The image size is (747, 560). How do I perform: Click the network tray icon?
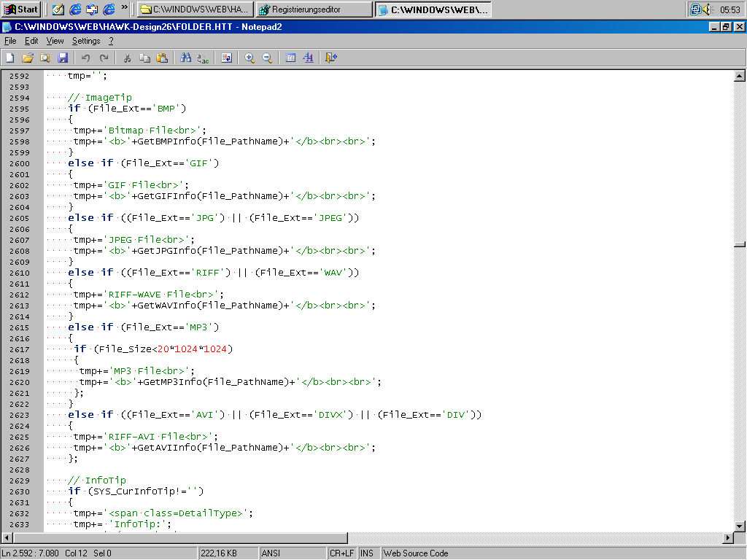point(696,9)
